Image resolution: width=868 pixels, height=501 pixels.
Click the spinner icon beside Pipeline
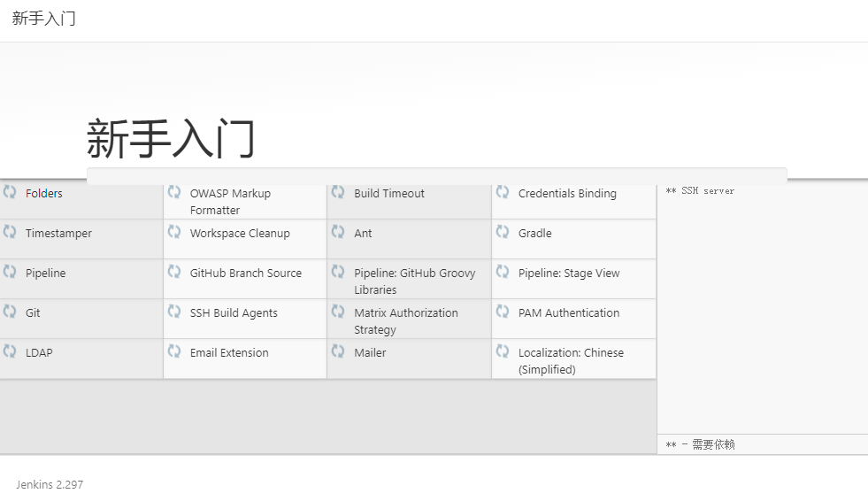pyautogui.click(x=10, y=271)
